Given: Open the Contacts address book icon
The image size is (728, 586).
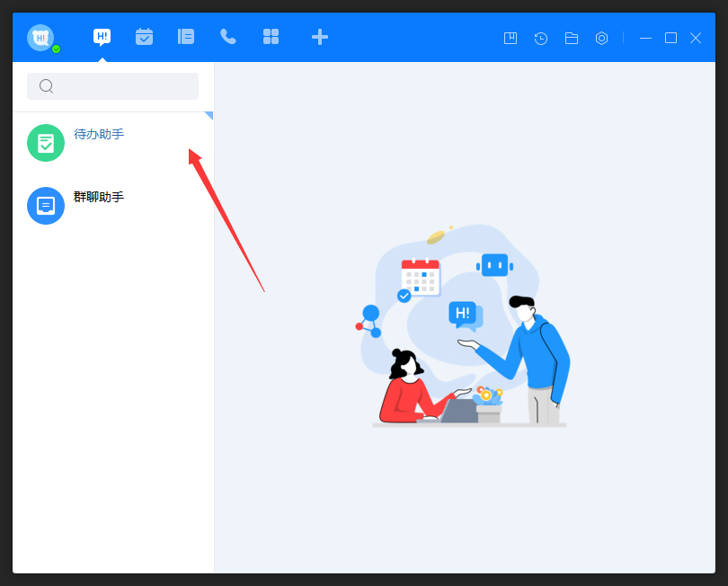Looking at the screenshot, I should click(x=185, y=37).
